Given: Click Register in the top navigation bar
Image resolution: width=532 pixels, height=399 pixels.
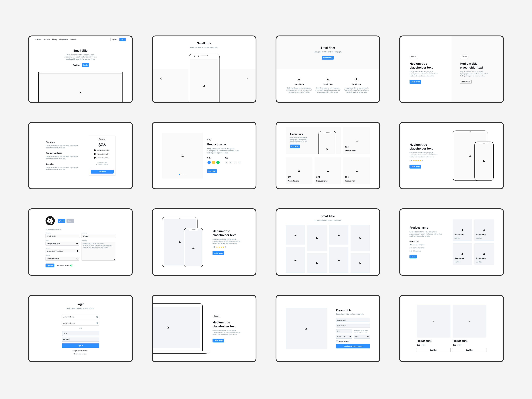Looking at the screenshot, I should [x=114, y=40].
